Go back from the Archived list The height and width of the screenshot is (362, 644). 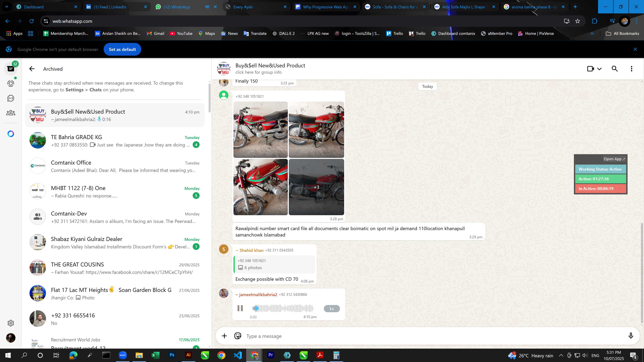pos(32,69)
